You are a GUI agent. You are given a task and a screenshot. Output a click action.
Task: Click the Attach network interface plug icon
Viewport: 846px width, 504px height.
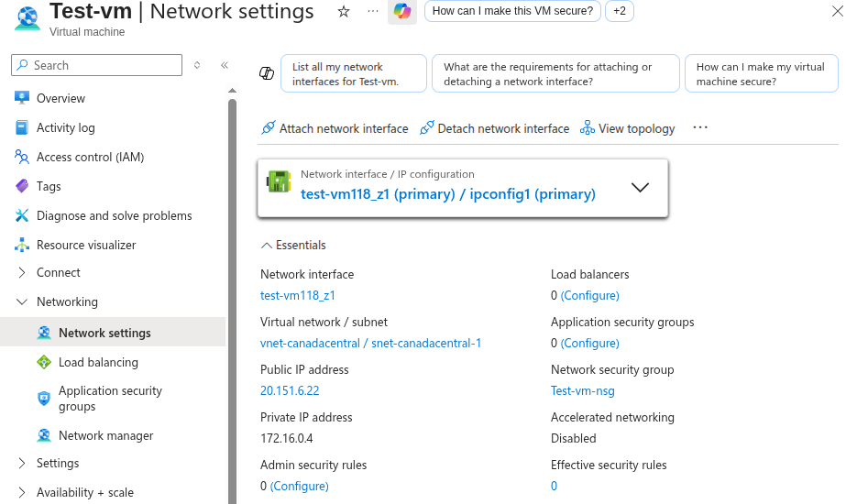[x=269, y=128]
